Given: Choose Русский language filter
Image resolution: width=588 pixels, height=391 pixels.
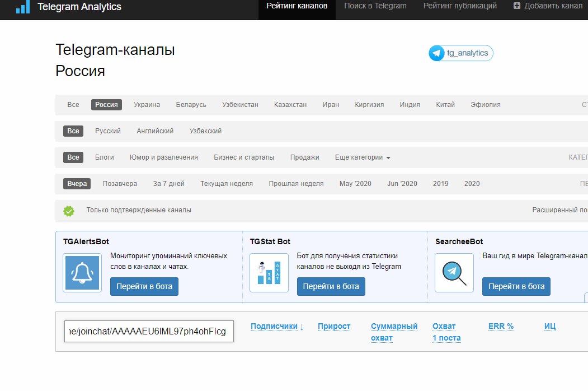Looking at the screenshot, I should 108,131.
